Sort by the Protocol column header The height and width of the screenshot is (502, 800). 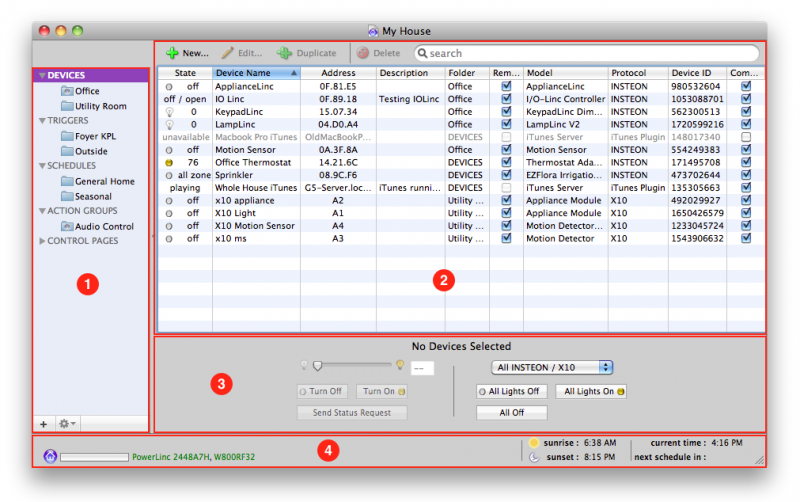[638, 73]
